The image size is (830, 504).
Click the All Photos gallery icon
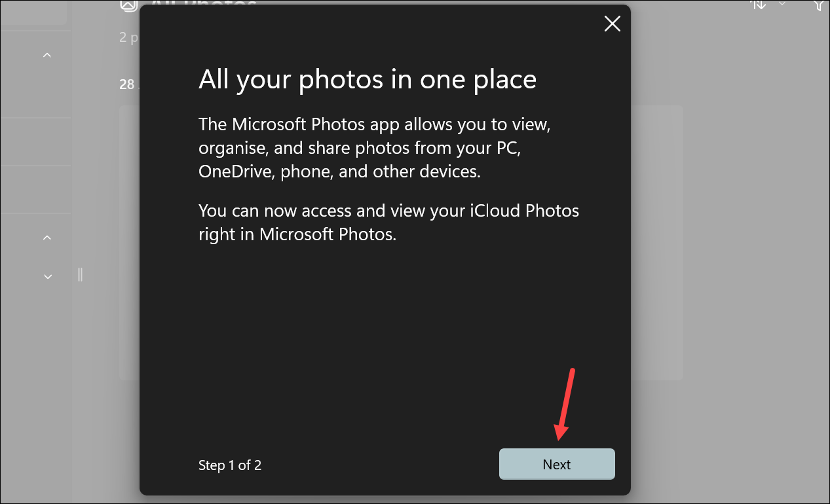[x=128, y=5]
